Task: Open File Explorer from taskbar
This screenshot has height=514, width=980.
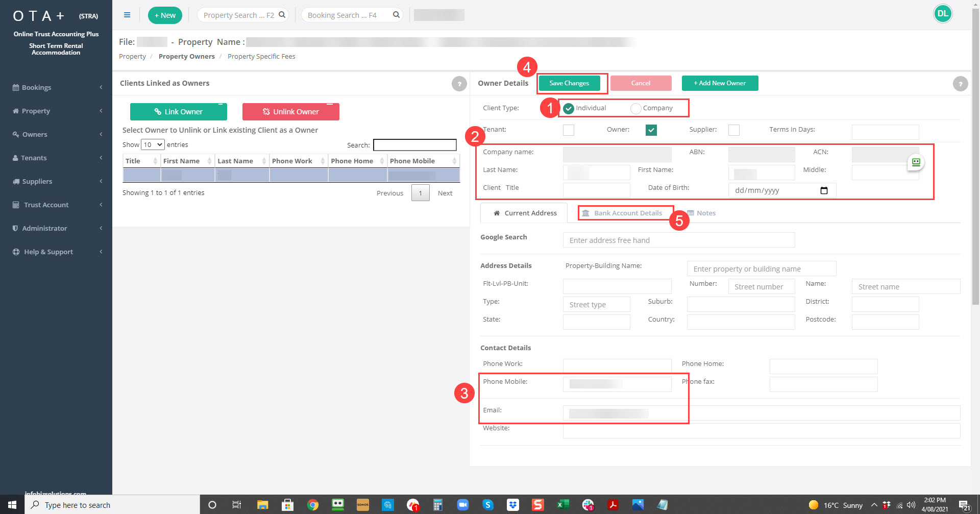Action: click(x=262, y=505)
